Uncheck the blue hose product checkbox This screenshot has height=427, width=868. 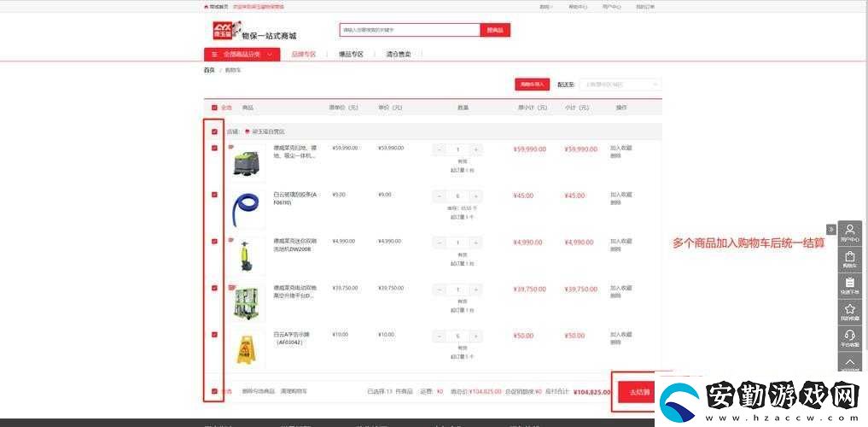pyautogui.click(x=214, y=195)
